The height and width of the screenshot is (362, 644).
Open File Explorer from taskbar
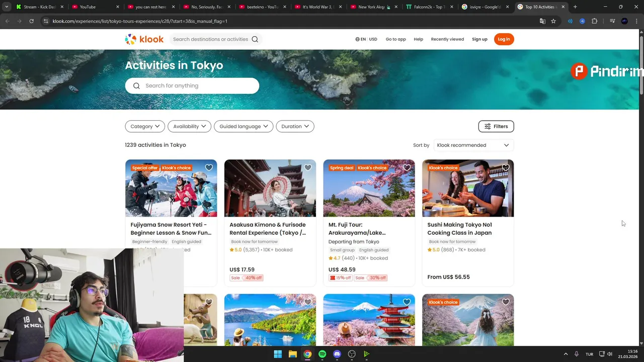292,354
